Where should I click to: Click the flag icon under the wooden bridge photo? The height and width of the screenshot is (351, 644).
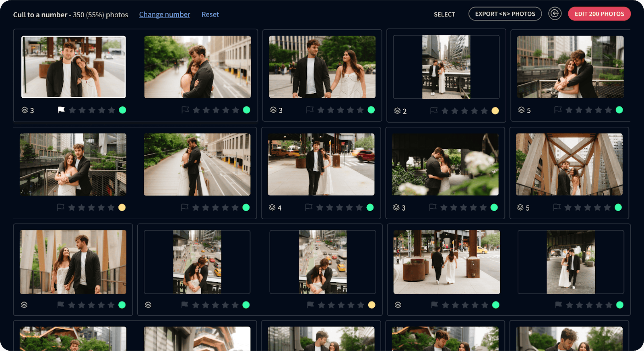(x=557, y=207)
